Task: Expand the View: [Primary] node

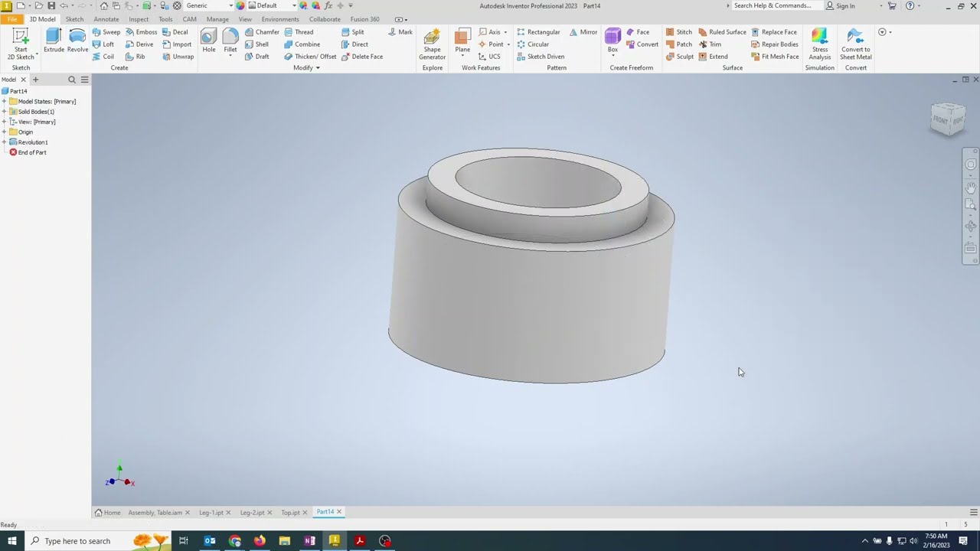Action: click(x=4, y=122)
